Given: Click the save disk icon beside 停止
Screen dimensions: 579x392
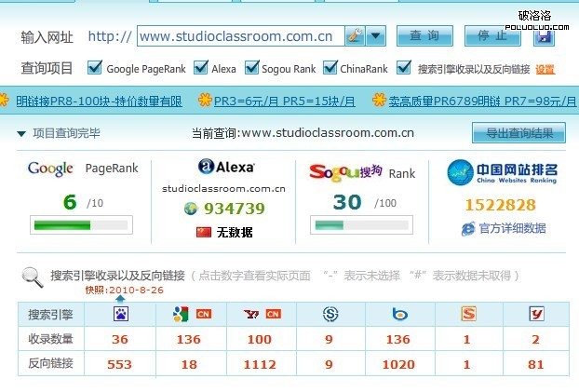Looking at the screenshot, I should (x=543, y=36).
